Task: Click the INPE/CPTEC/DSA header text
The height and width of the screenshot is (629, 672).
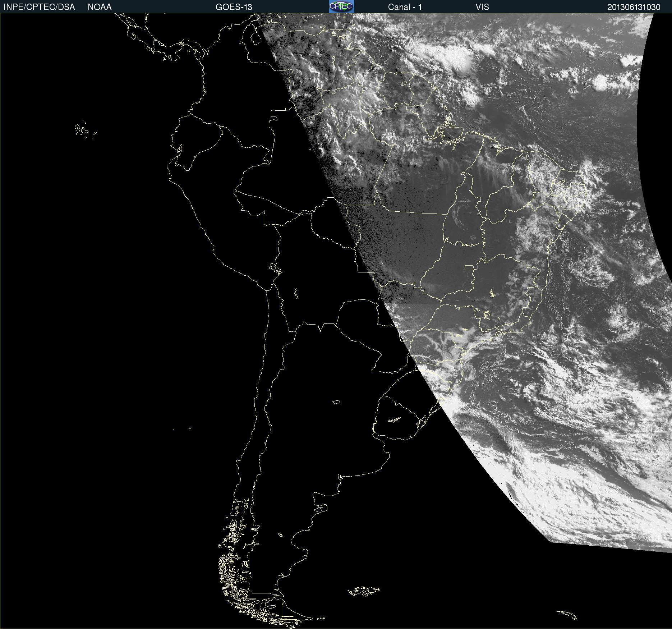Action: pos(39,7)
